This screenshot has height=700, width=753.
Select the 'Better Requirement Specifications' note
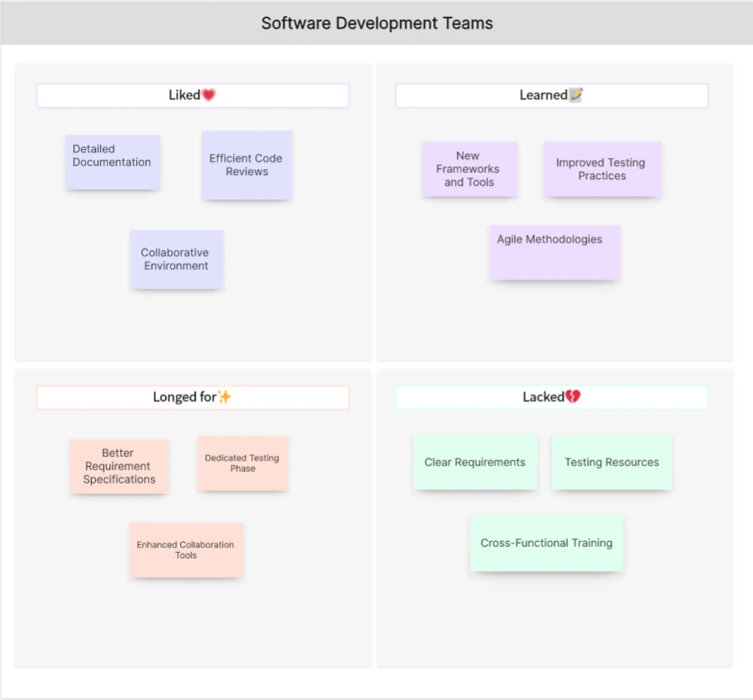(119, 466)
